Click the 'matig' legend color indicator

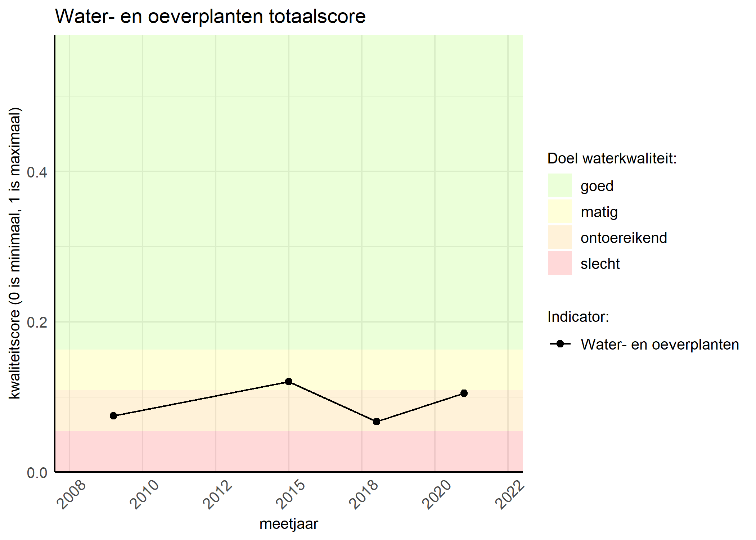click(x=571, y=210)
